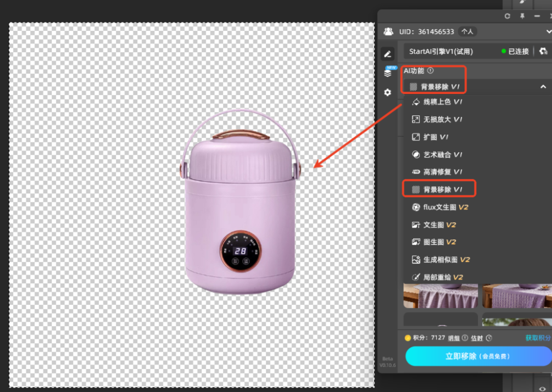Viewport: 552px width, 392px height.
Task: Click the purple tablecloth thumbnail on left
Action: 441,296
